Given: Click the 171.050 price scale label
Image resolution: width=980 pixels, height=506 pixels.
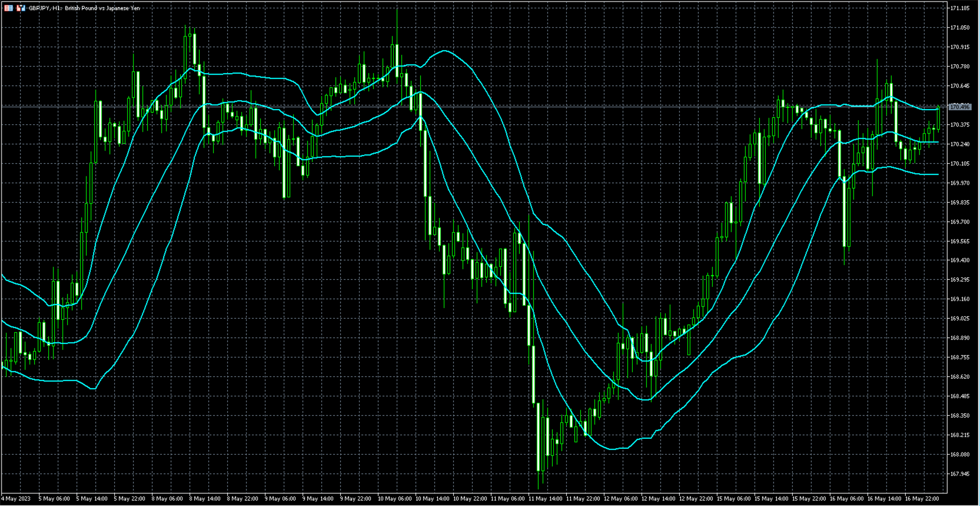Looking at the screenshot, I should point(960,28).
